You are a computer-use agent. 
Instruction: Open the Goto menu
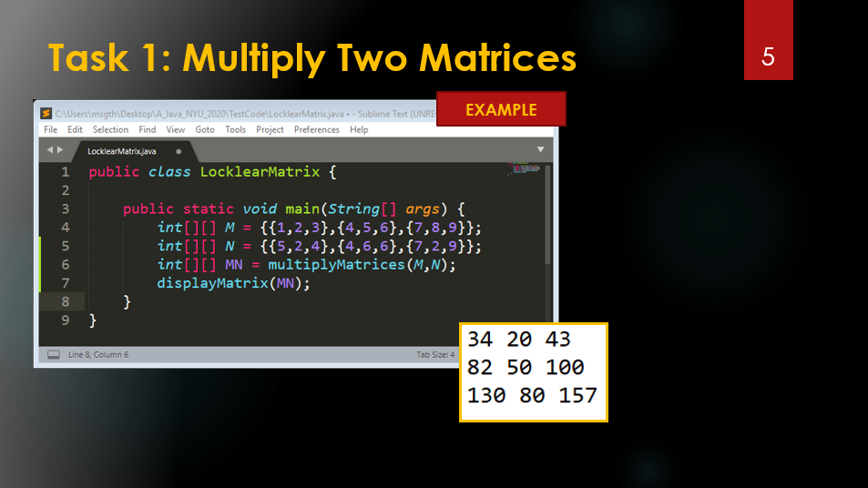(205, 129)
